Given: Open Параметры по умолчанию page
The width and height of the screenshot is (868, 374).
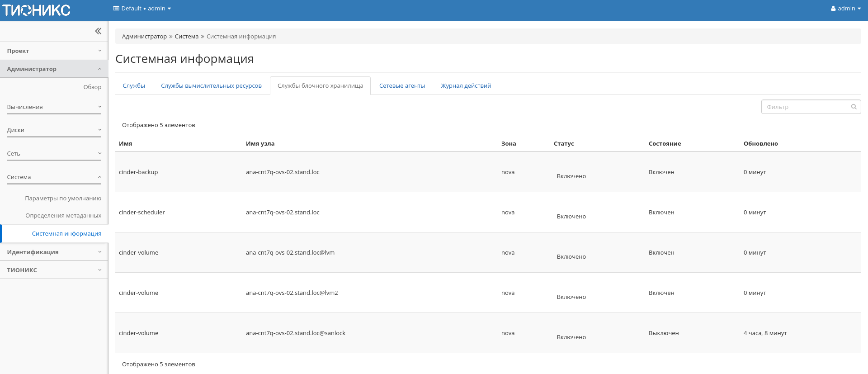Looking at the screenshot, I should pyautogui.click(x=63, y=199).
